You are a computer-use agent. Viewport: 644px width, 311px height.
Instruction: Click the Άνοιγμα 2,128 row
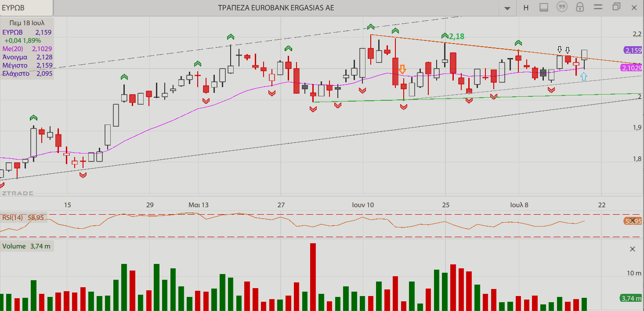pyautogui.click(x=27, y=57)
